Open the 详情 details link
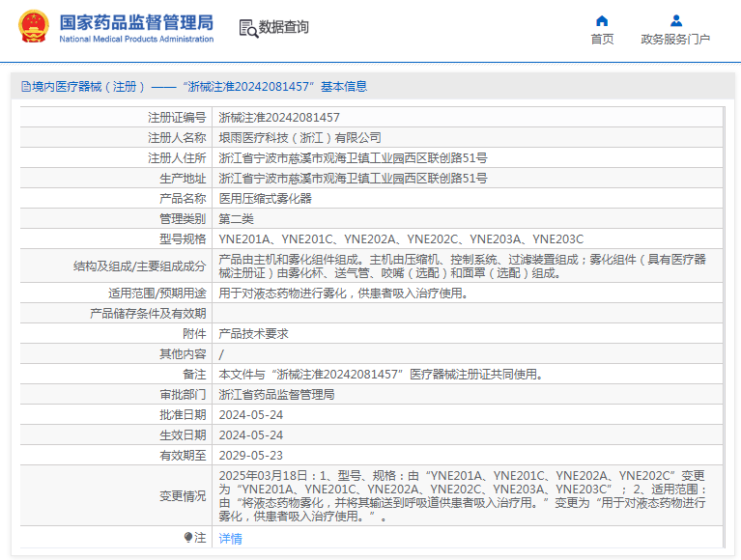 point(230,538)
